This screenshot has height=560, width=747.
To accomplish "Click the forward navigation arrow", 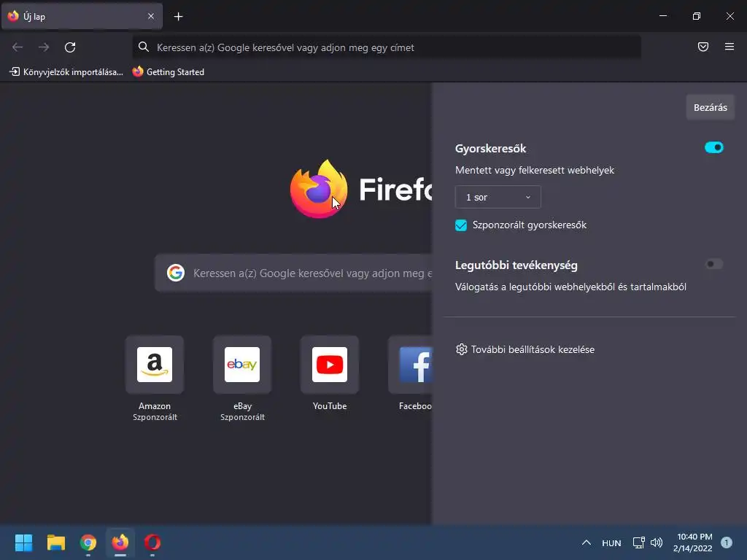I will pyautogui.click(x=44, y=47).
